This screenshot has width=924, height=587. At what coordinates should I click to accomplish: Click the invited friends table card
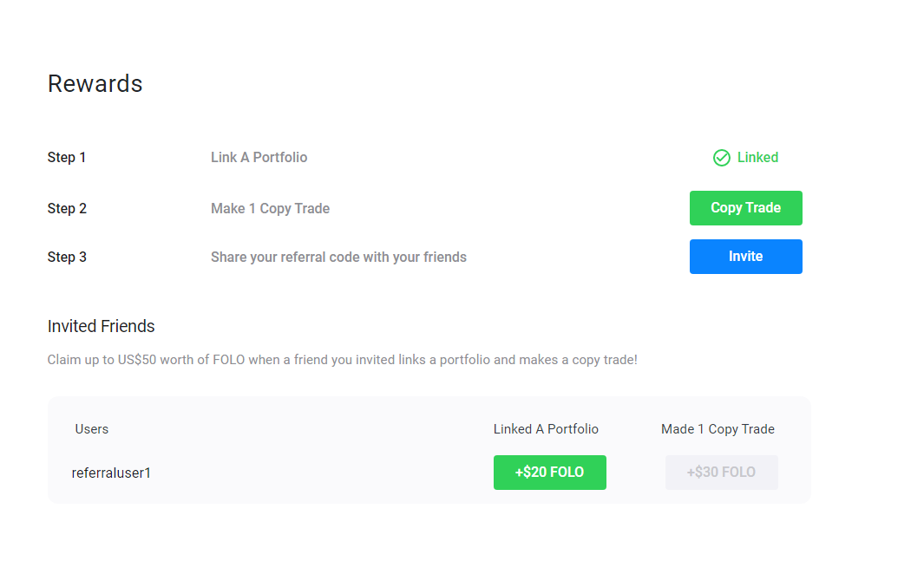[x=429, y=450]
